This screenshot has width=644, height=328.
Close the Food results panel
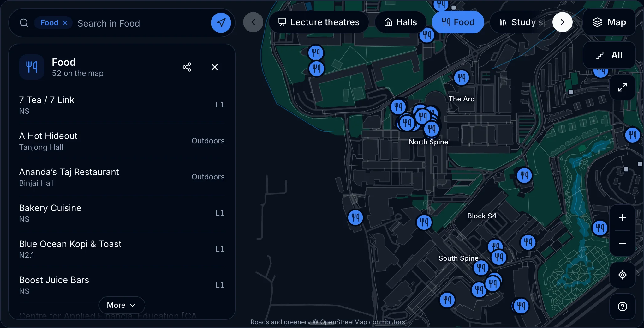215,67
